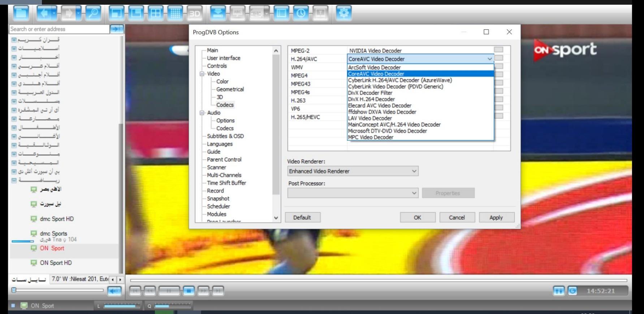Select Time Shift Buffer in options tree

pos(226,183)
